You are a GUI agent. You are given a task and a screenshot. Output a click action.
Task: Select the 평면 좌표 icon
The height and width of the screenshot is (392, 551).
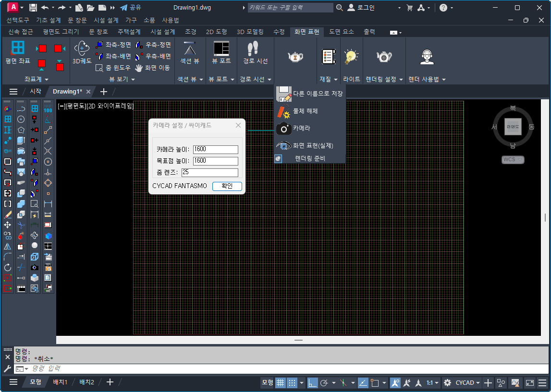click(18, 48)
